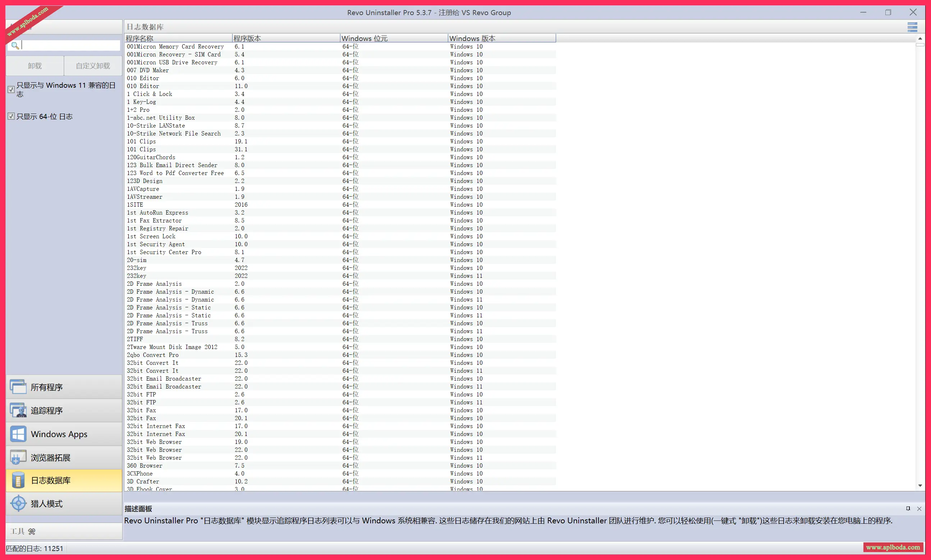Viewport: 931px width, 560px height.
Task: Open the 浏览器拓展 browser extensions icon
Action: [x=18, y=457]
